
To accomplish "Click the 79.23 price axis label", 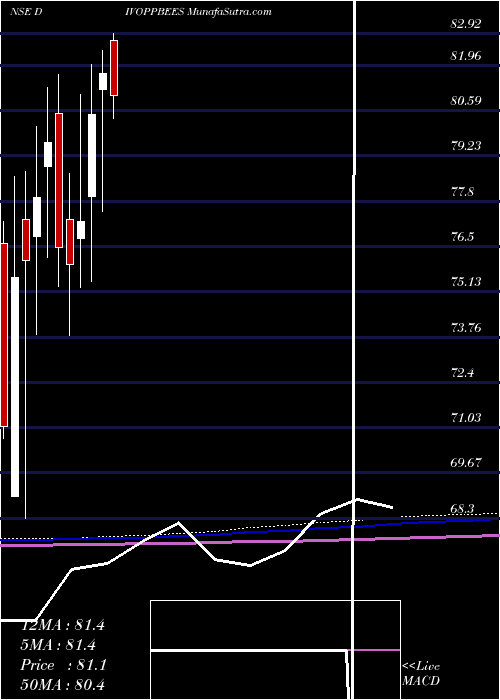I will (466, 146).
